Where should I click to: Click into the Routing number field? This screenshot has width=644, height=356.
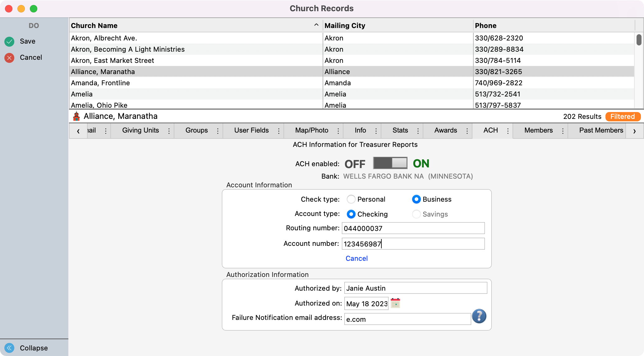pyautogui.click(x=413, y=228)
